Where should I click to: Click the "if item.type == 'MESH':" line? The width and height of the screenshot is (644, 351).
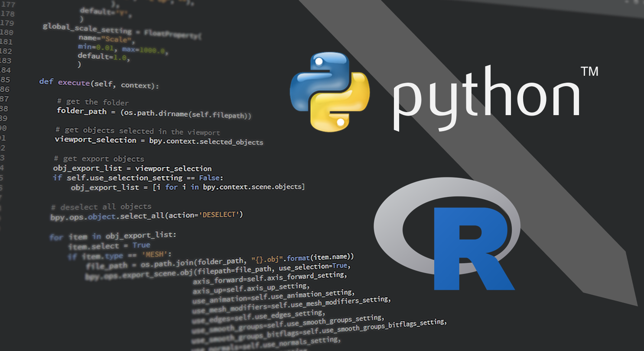120,255
